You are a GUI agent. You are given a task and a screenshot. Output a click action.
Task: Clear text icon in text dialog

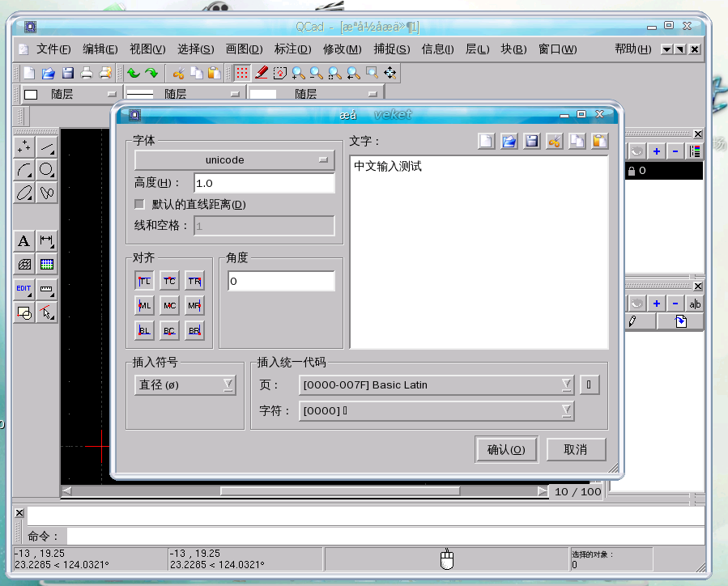(486, 141)
